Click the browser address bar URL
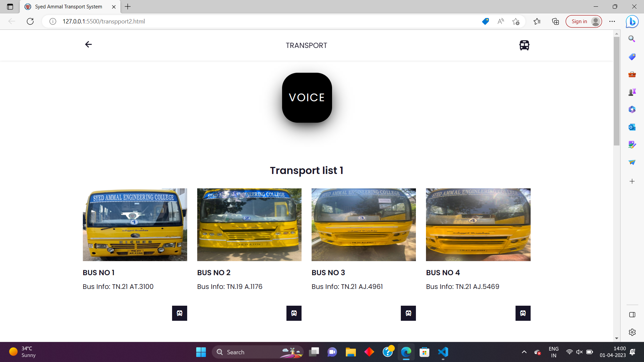Image resolution: width=644 pixels, height=362 pixels. point(104,21)
